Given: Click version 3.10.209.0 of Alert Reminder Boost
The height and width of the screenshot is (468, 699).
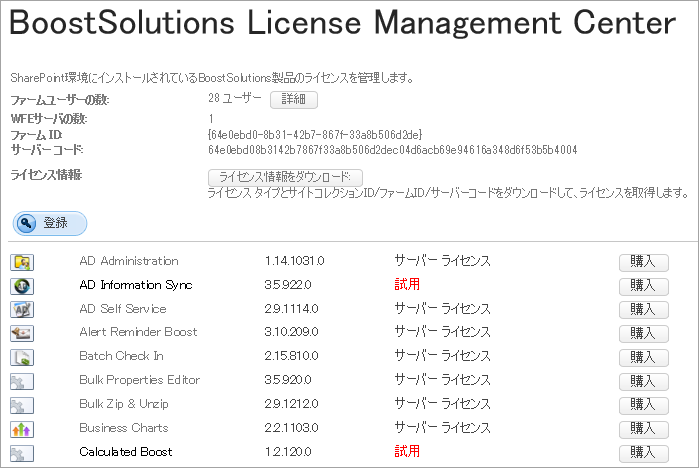Looking at the screenshot, I should 292,332.
